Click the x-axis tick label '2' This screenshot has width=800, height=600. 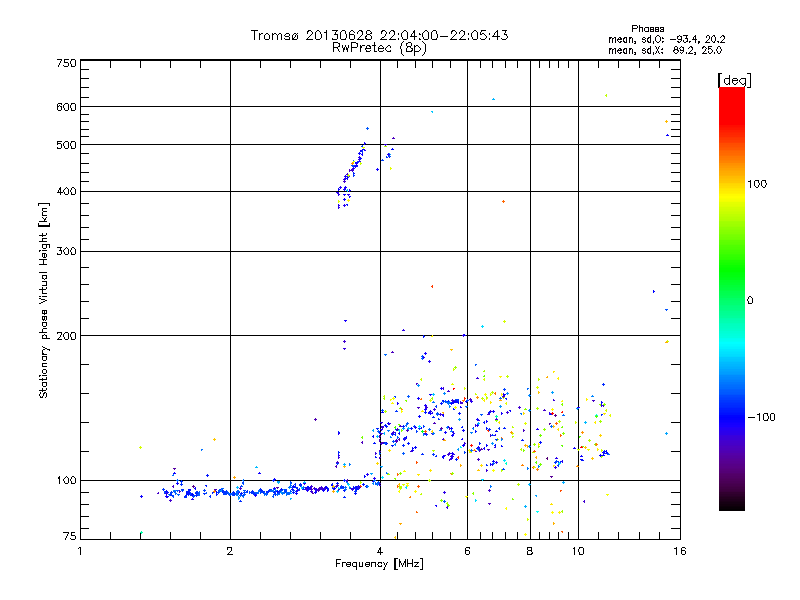230,551
